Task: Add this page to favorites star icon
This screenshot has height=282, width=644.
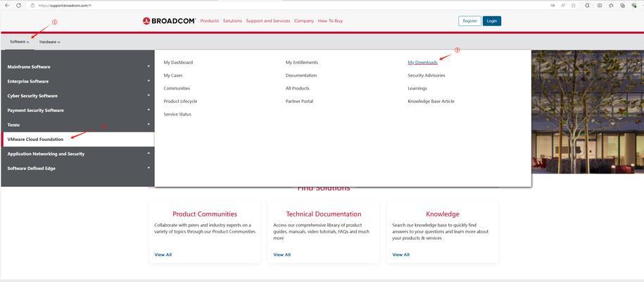Action: pos(574,6)
